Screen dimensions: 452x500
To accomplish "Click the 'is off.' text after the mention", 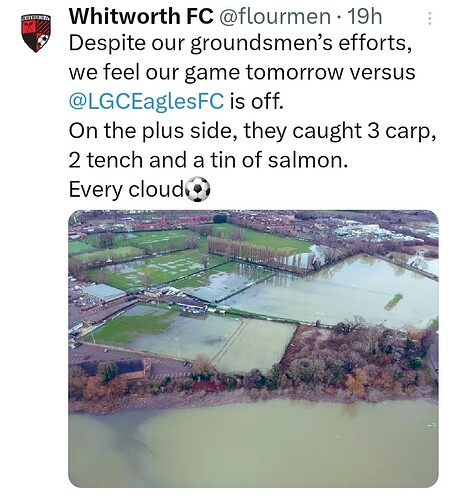I will [x=256, y=102].
